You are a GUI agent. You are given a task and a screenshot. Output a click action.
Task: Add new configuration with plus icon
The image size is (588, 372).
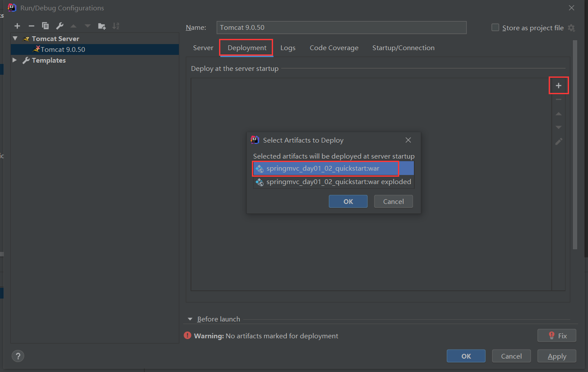(17, 26)
